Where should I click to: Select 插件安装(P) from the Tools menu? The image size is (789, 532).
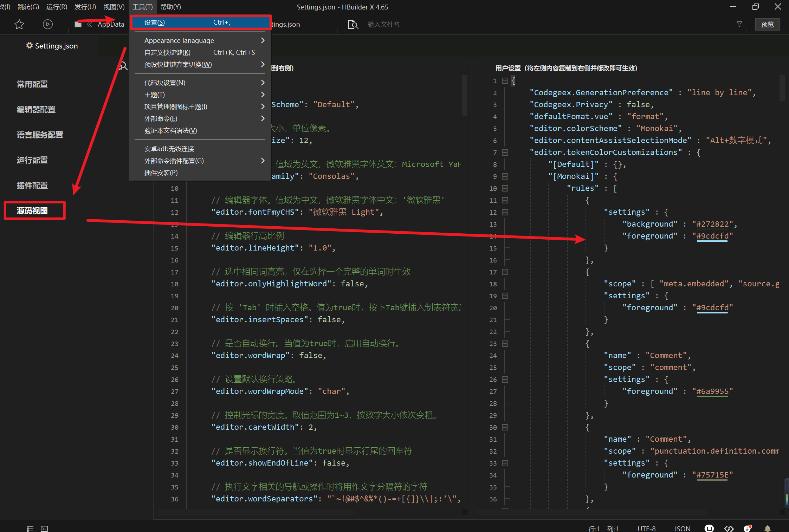(x=160, y=173)
